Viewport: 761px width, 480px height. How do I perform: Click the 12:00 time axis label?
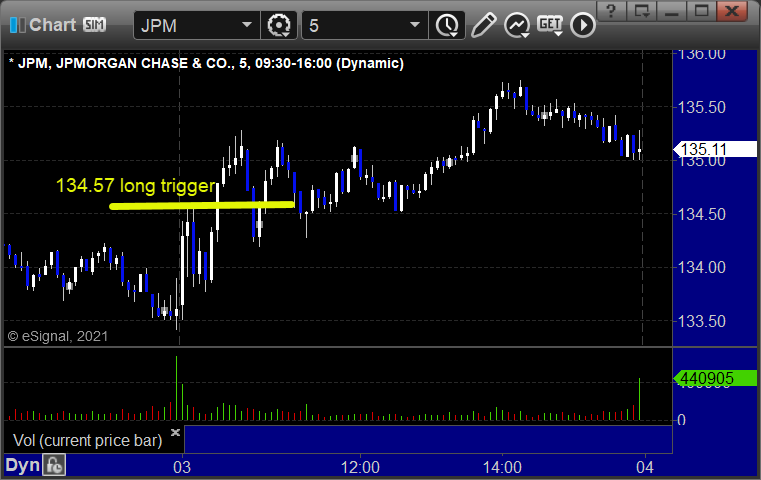tap(360, 467)
